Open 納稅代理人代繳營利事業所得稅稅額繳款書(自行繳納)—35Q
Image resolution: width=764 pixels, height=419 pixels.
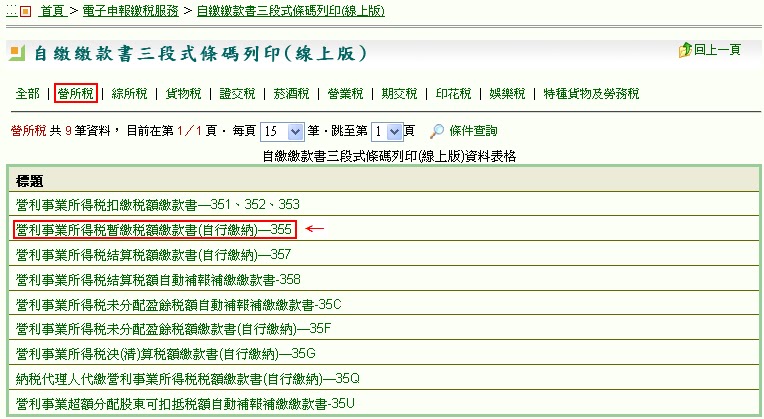coord(188,379)
